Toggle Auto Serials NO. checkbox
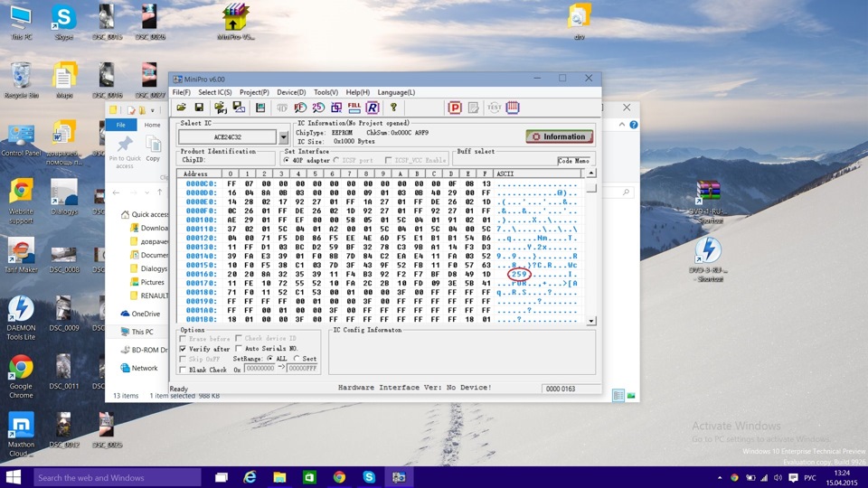This screenshot has height=488, width=868. tap(239, 348)
